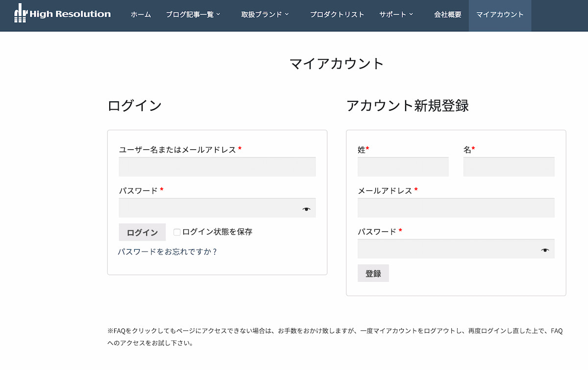Open the 会社概要 page
This screenshot has width=588, height=370.
448,15
